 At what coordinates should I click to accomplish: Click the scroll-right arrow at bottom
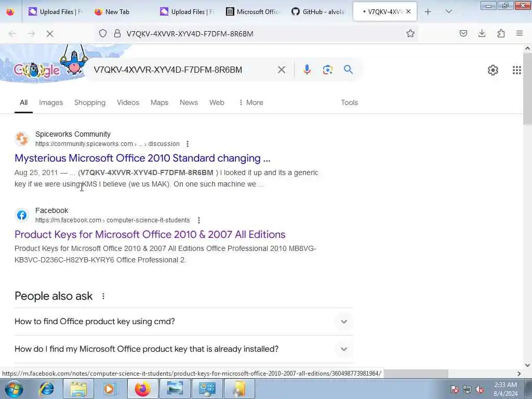coord(519,374)
